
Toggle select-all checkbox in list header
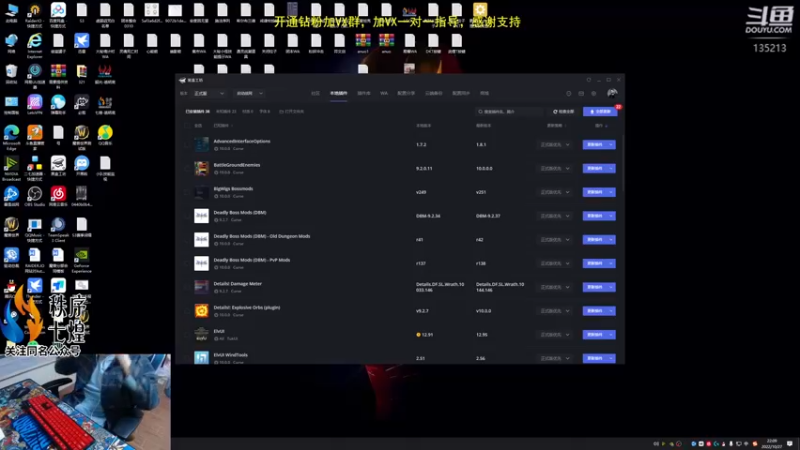click(x=187, y=126)
